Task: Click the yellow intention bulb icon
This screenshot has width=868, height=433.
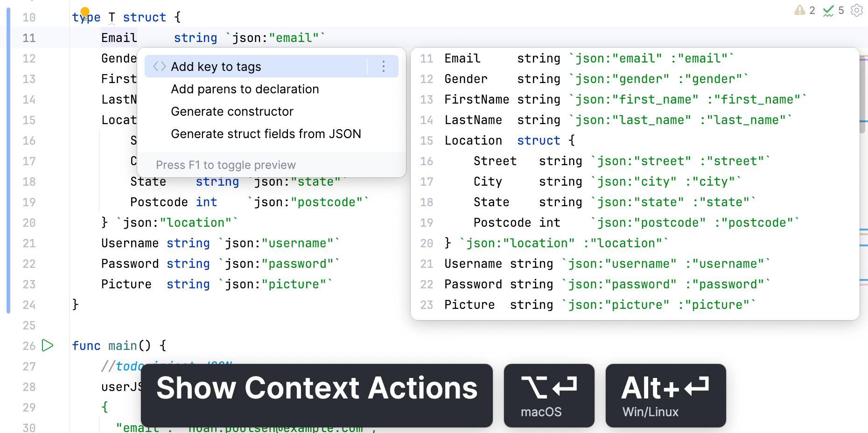Action: click(84, 11)
